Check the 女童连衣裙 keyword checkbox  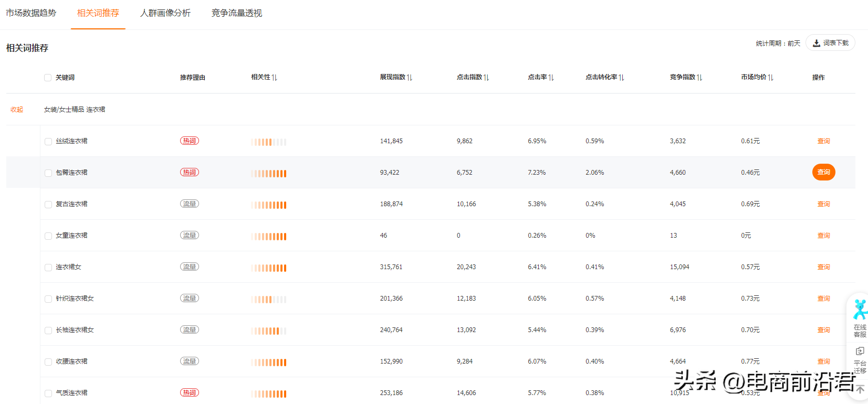coord(48,236)
